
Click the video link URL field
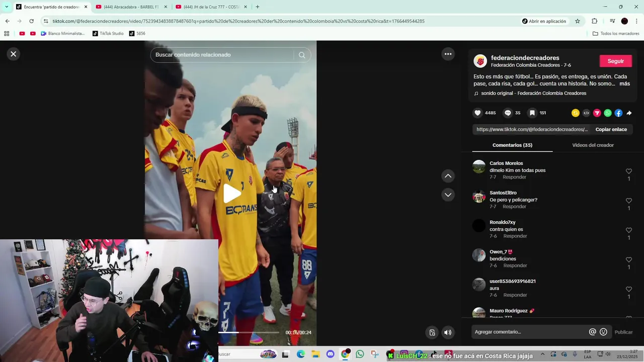(532, 129)
